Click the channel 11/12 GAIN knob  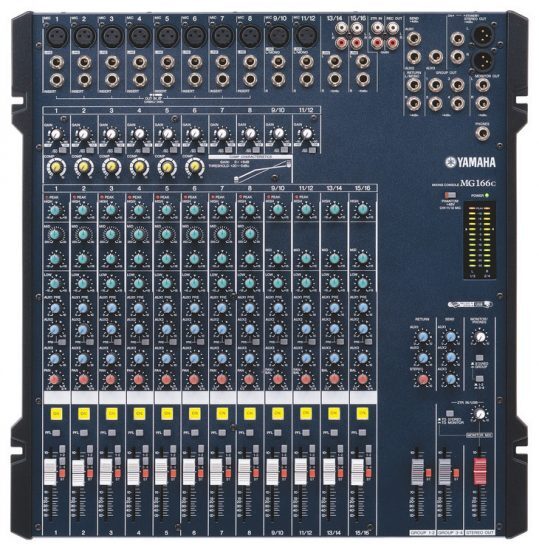pos(306,134)
